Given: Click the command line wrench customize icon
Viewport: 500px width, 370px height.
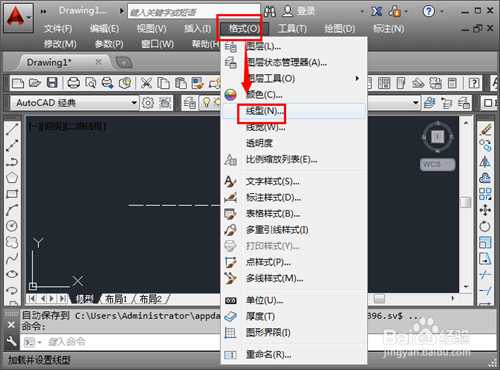Looking at the screenshot, I should click(11, 341).
